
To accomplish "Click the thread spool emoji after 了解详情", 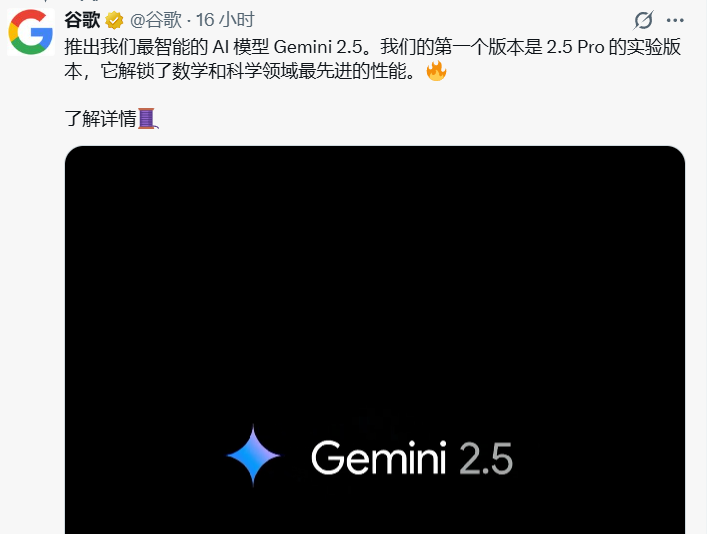I will (148, 118).
